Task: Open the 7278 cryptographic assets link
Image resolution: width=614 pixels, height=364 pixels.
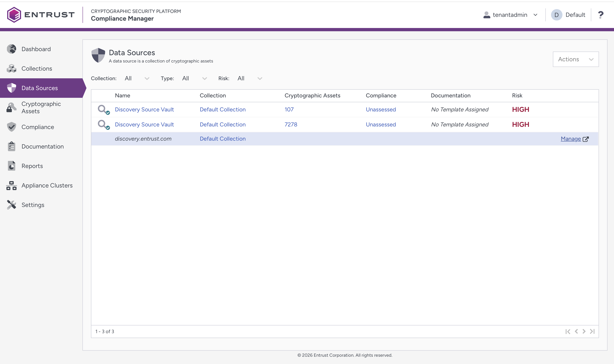Action: coord(291,124)
